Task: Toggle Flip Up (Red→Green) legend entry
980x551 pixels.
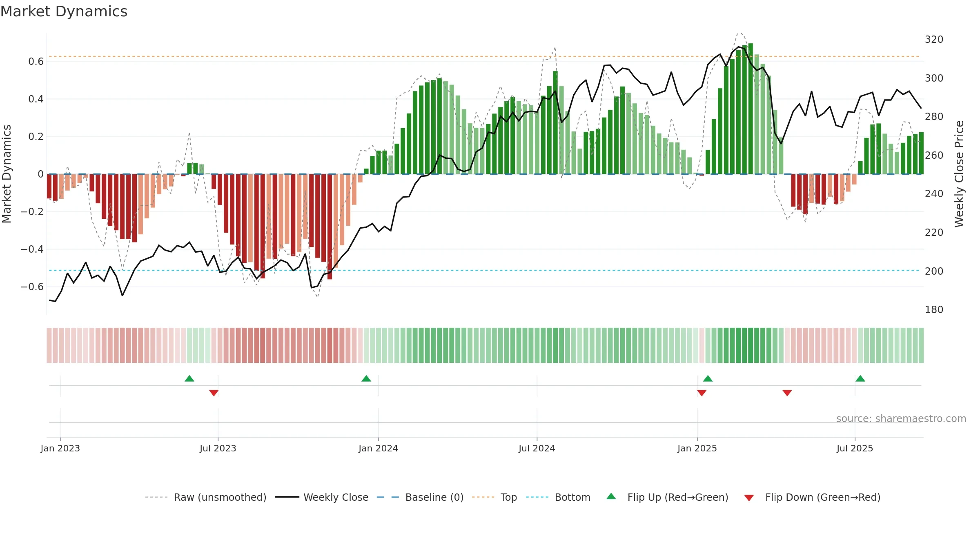Action: (x=667, y=497)
